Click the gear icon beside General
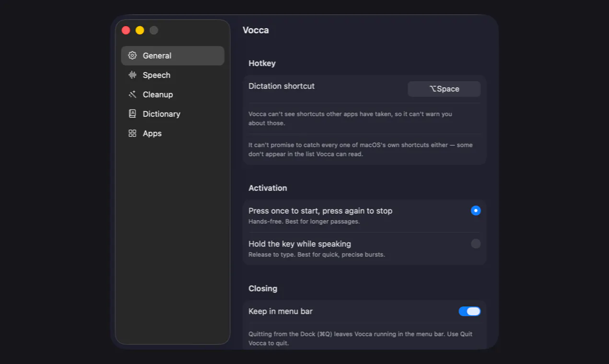Screen dimensions: 609x364 [x=132, y=56]
